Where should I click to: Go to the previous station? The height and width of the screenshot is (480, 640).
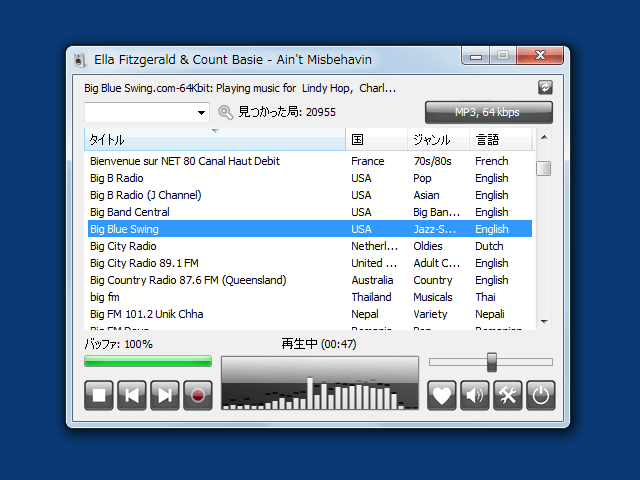132,395
